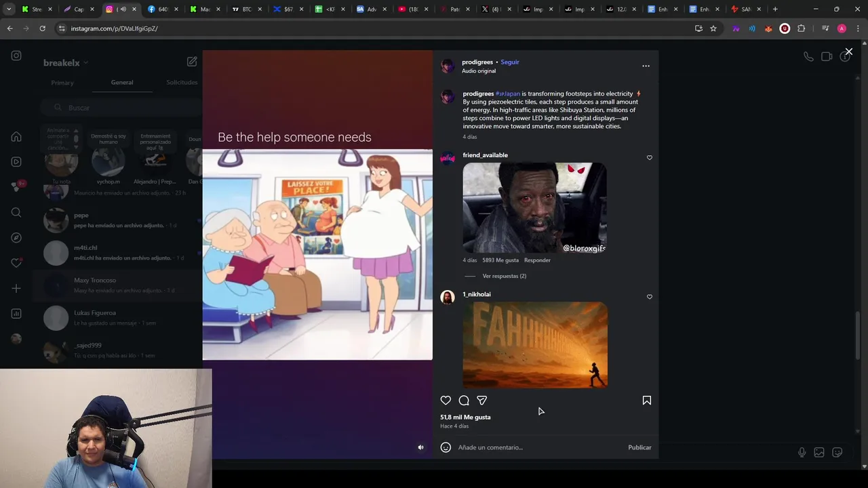The height and width of the screenshot is (488, 868).
Task: Switch to the General inbox tab
Action: tap(122, 82)
